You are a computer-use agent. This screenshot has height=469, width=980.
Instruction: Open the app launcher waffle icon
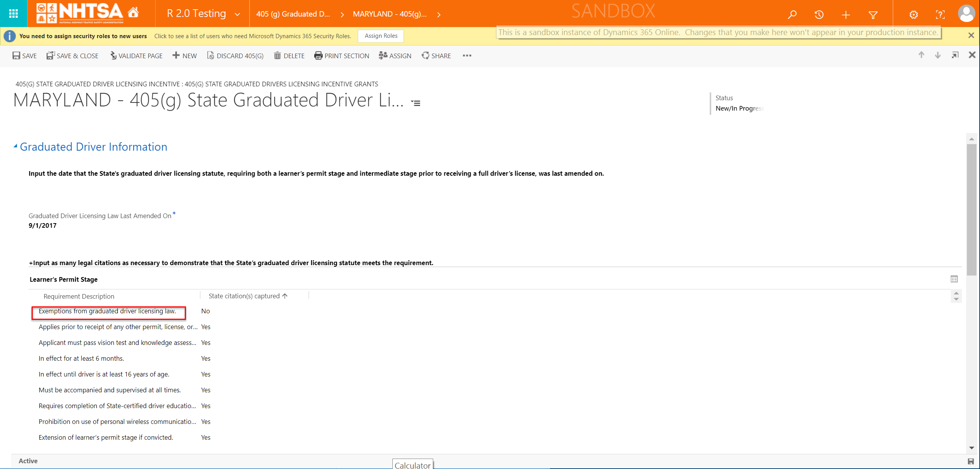13,14
